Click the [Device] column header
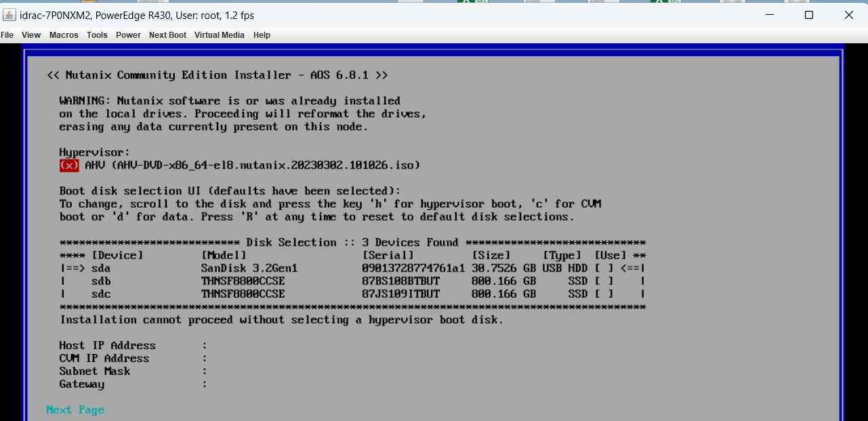Viewport: 868px width, 421px height. pos(117,256)
